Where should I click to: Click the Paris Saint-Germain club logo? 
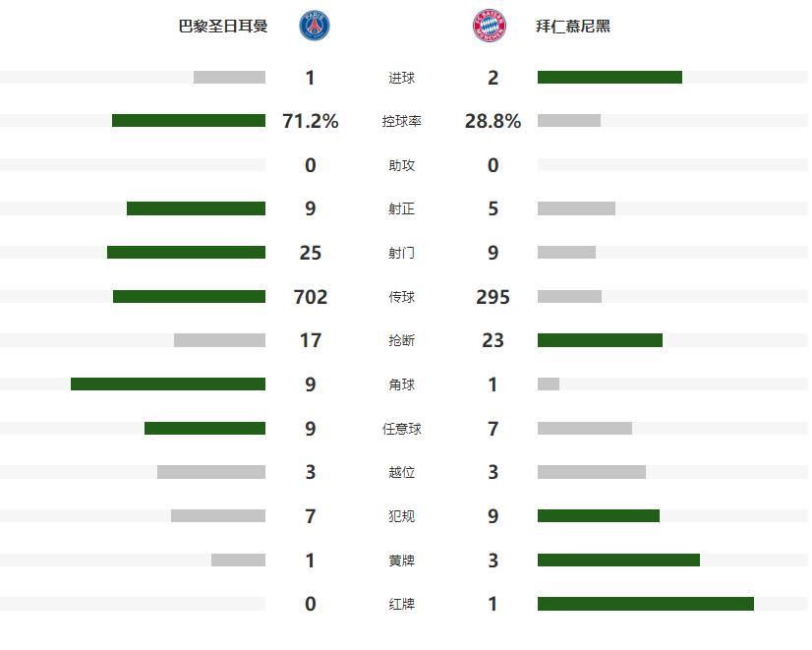[315, 26]
